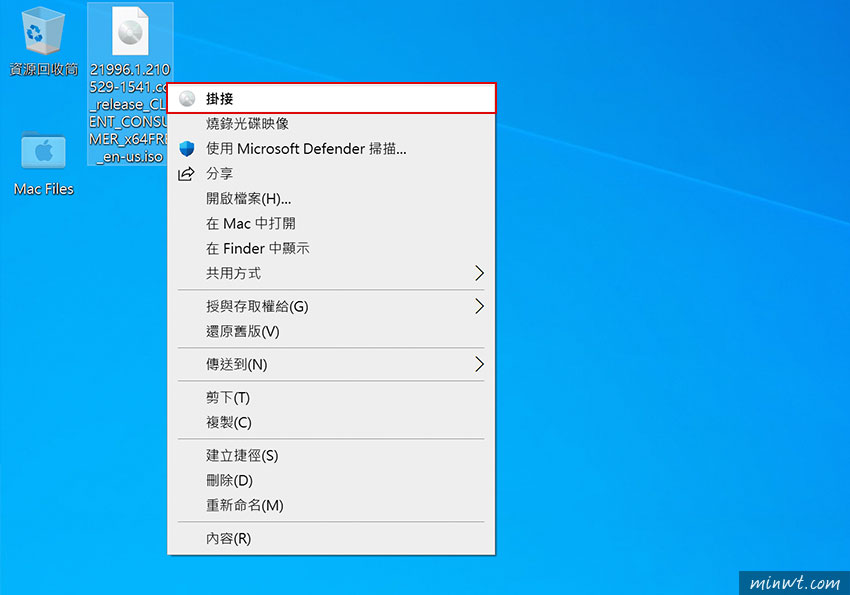Click the disc icon beside 掛接
Screen dimensions: 850x595
click(x=187, y=99)
